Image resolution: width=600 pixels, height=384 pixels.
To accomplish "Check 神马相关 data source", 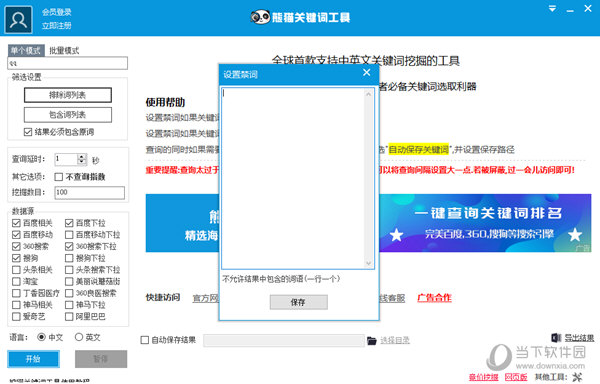I will pos(16,305).
